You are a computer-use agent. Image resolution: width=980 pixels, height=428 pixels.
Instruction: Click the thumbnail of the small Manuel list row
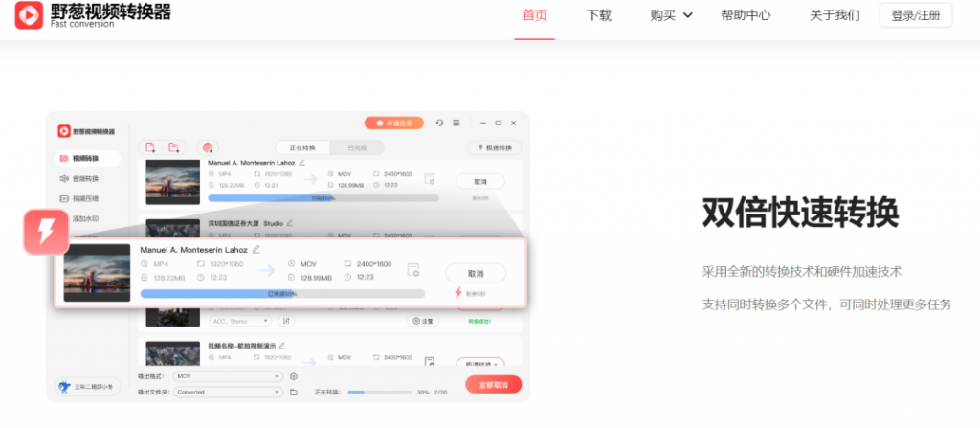172,182
